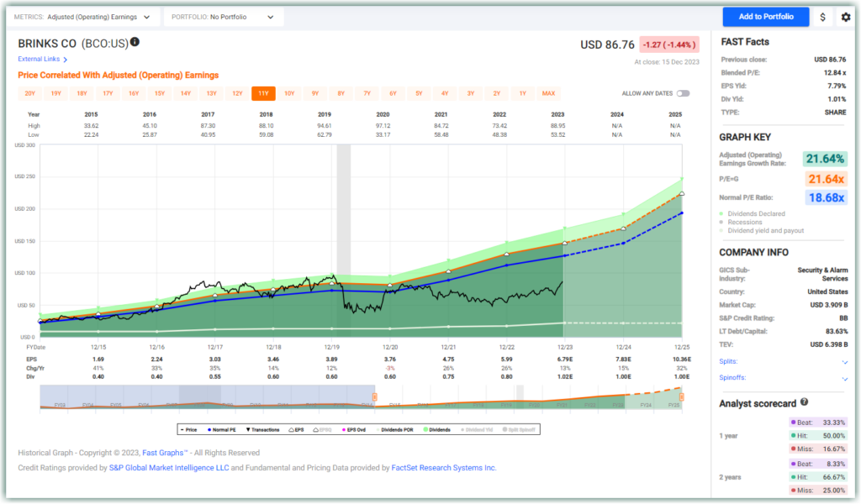Click the blue 18.68x Normal P/E swatch

826,197
